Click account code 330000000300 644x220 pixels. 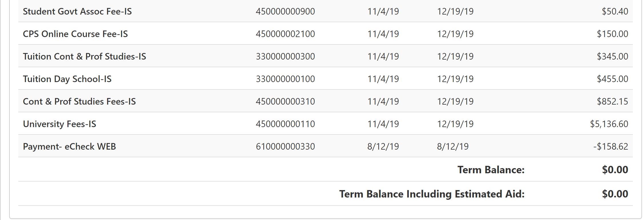285,56
